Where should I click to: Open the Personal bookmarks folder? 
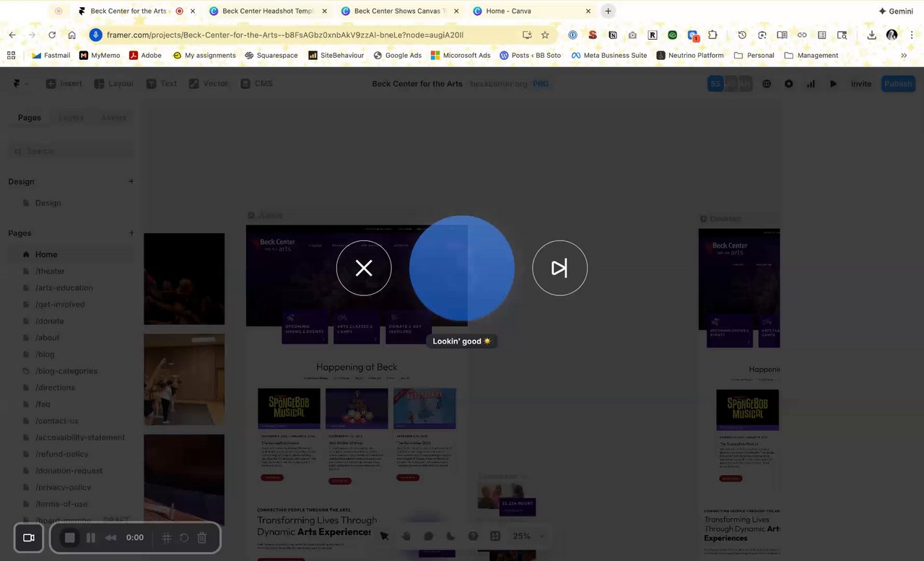(x=754, y=55)
